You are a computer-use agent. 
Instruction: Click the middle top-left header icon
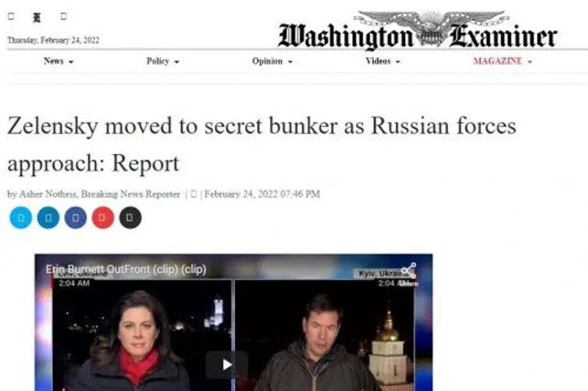pyautogui.click(x=37, y=17)
